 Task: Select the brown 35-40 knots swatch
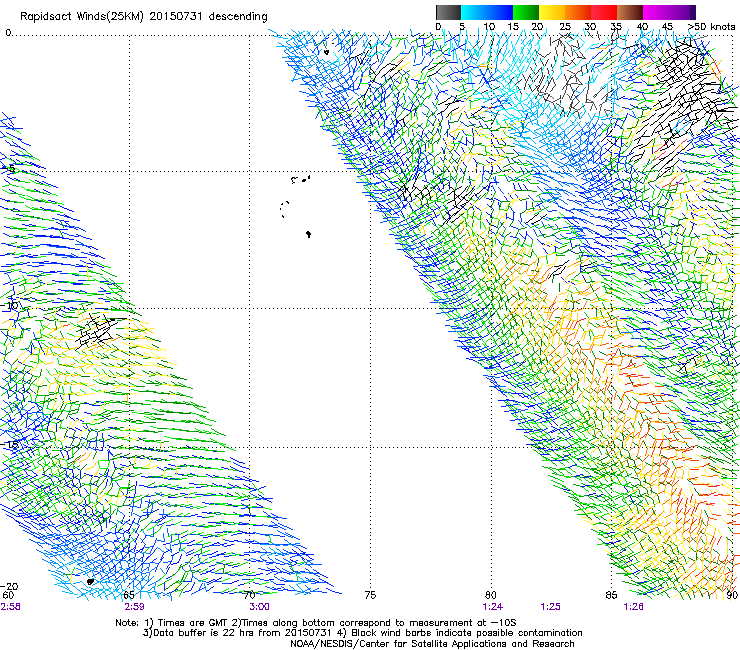click(630, 12)
